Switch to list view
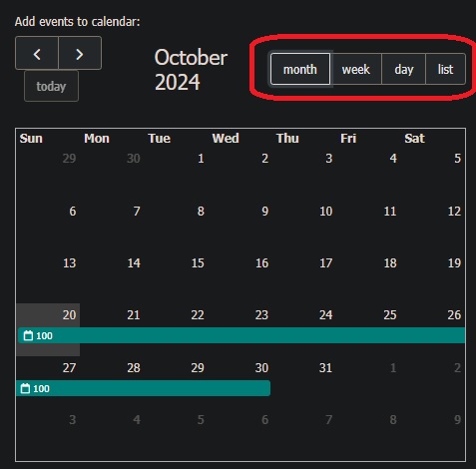476x469 pixels. pos(445,69)
